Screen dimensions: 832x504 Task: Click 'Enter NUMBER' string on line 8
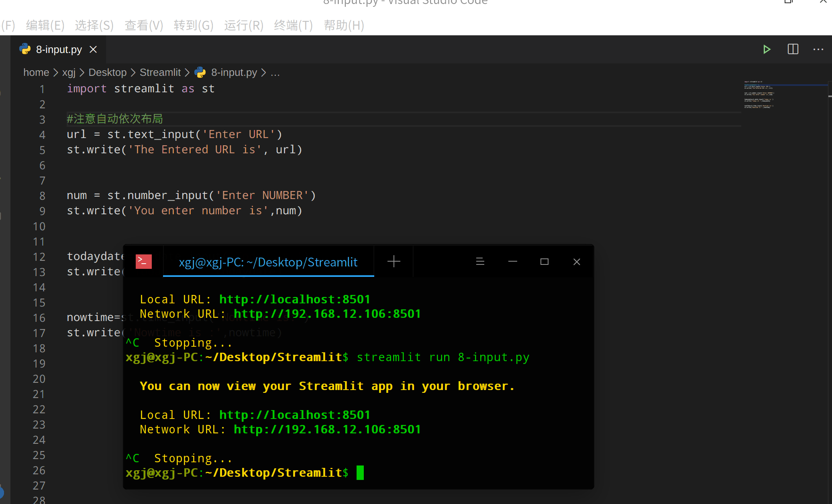(262, 195)
